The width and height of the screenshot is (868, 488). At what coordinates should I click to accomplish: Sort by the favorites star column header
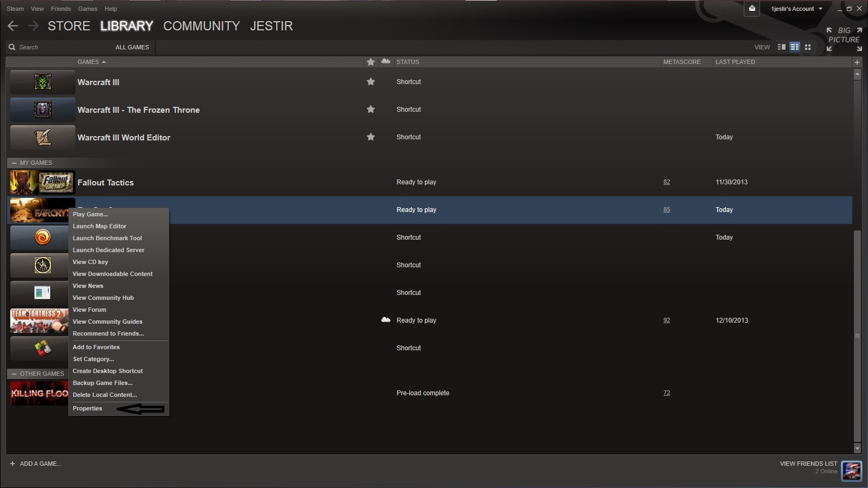click(371, 62)
